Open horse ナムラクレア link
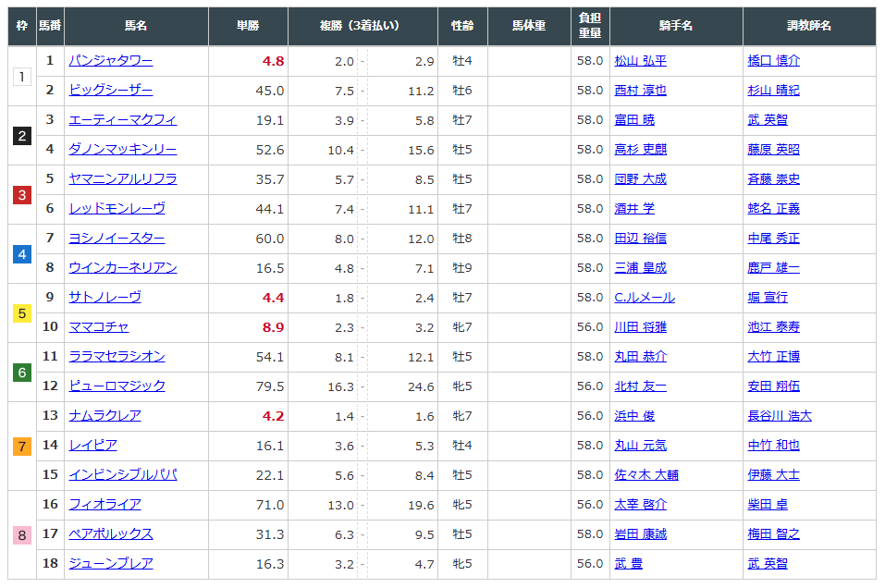The width and height of the screenshot is (885, 588). pos(104,416)
